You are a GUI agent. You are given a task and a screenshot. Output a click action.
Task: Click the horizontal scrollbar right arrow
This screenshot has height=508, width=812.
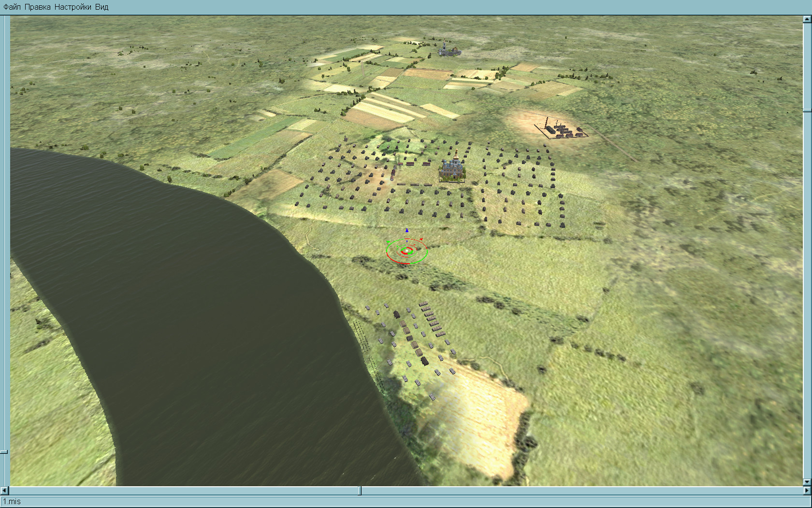(807, 491)
